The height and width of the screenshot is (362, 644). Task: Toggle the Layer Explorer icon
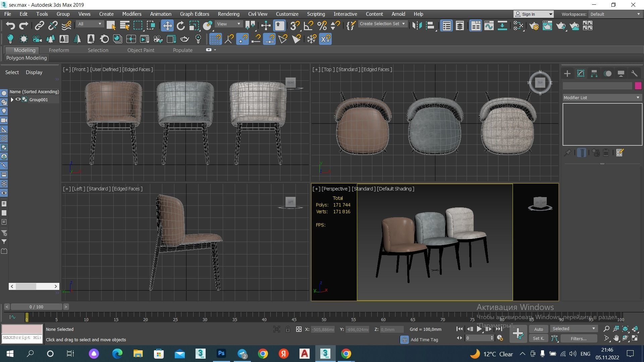460,26
